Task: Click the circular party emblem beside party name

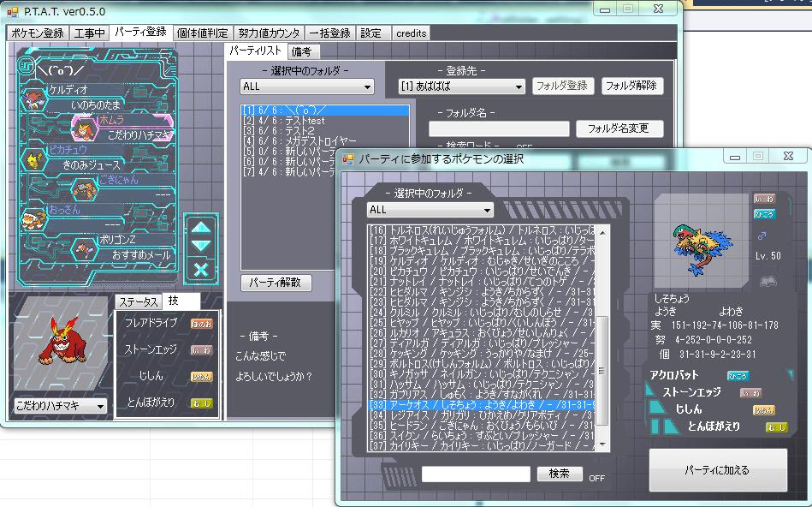Action: click(x=26, y=65)
